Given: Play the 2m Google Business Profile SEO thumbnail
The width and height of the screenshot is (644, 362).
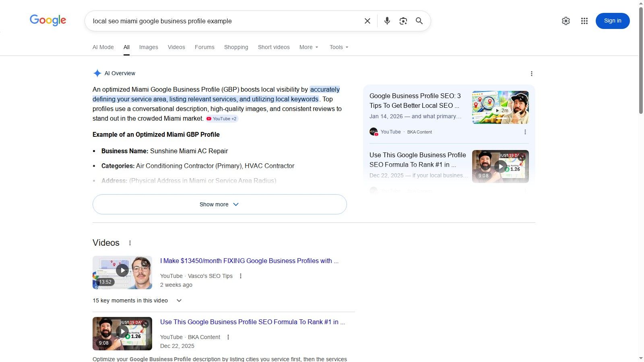Looking at the screenshot, I should point(500,107).
